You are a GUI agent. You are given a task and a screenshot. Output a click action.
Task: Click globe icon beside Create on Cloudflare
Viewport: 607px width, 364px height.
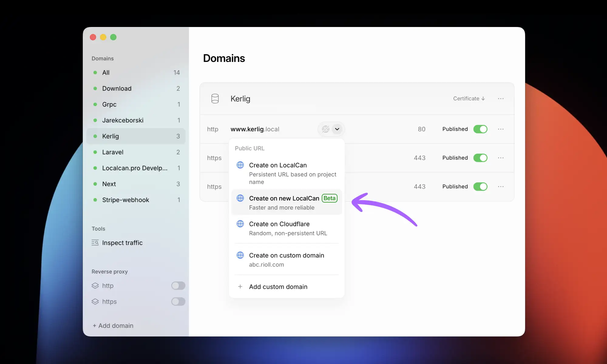(240, 224)
